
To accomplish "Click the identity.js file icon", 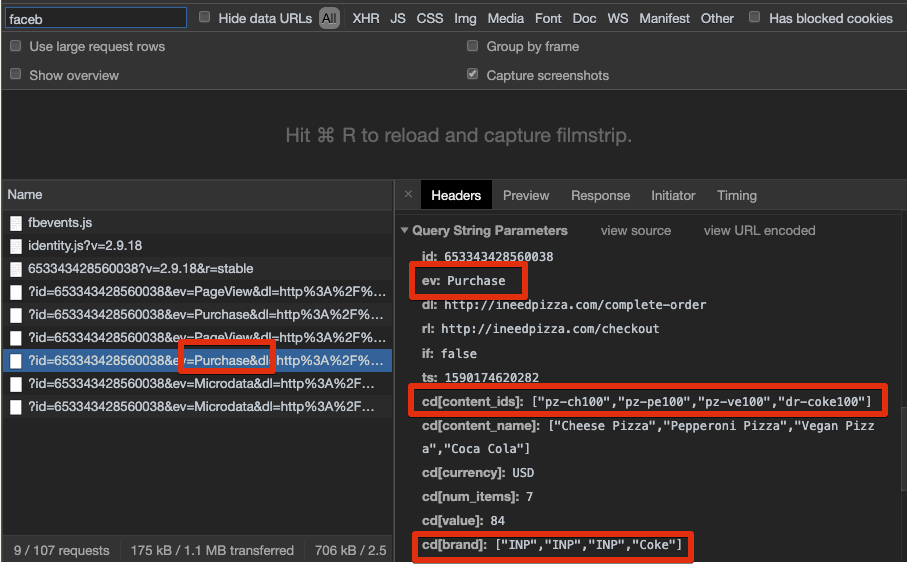I will coord(15,246).
